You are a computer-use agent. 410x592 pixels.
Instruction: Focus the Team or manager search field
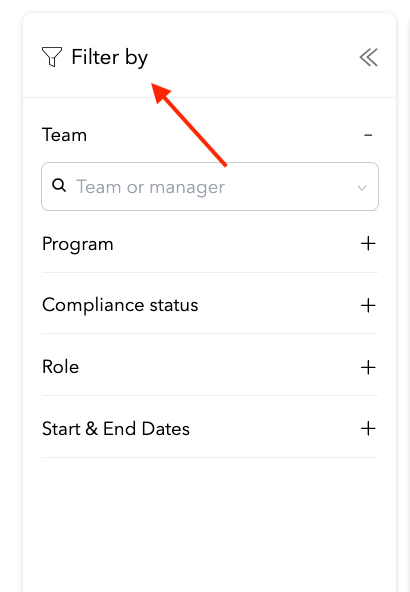[x=210, y=187]
